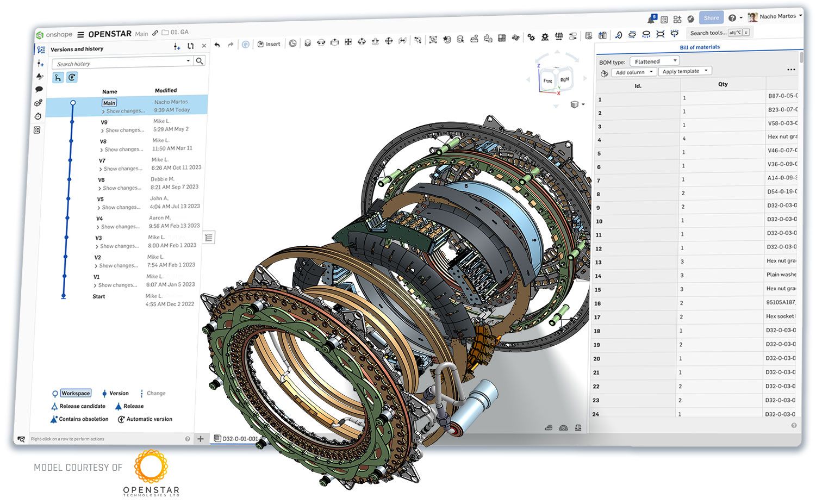Open the main document hamburger menu

[x=79, y=33]
